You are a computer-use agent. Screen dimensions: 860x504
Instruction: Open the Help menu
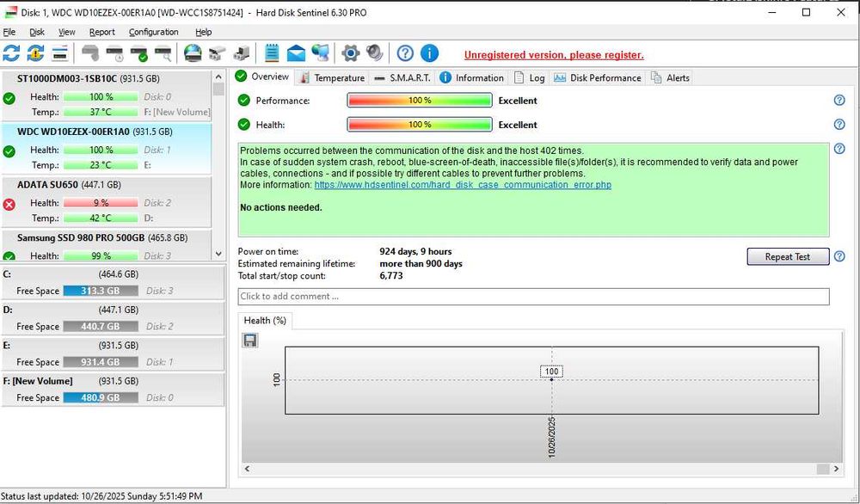(204, 32)
